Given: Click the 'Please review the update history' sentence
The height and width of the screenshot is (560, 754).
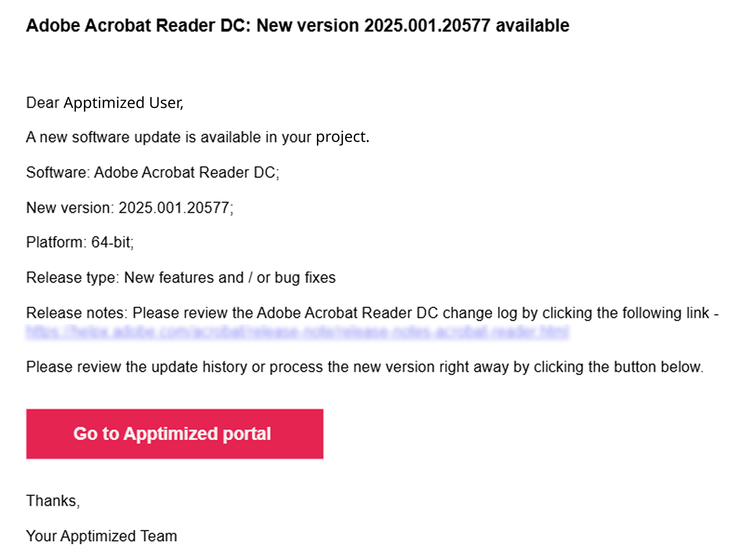Looking at the screenshot, I should tap(365, 367).
